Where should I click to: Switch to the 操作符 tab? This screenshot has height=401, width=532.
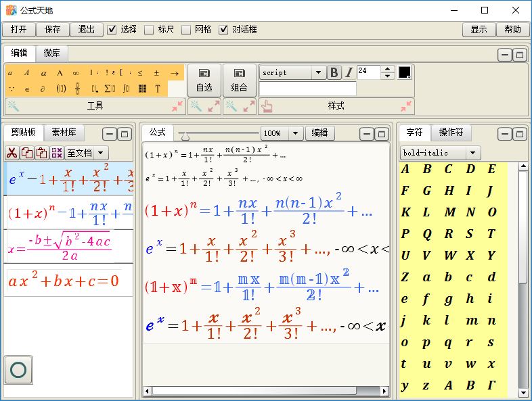click(x=451, y=132)
